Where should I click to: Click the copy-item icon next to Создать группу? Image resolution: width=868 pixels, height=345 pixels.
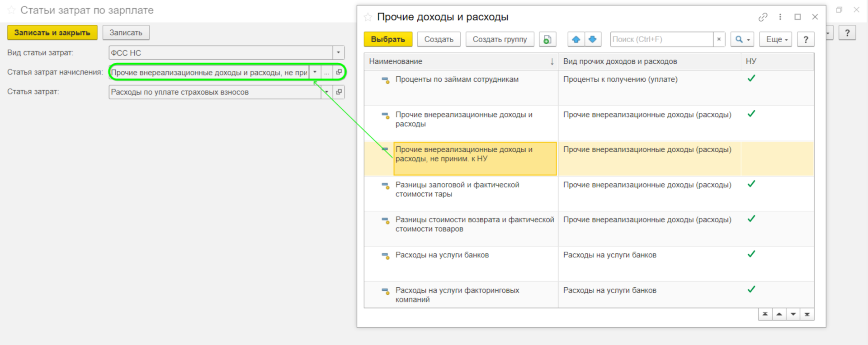pos(547,39)
